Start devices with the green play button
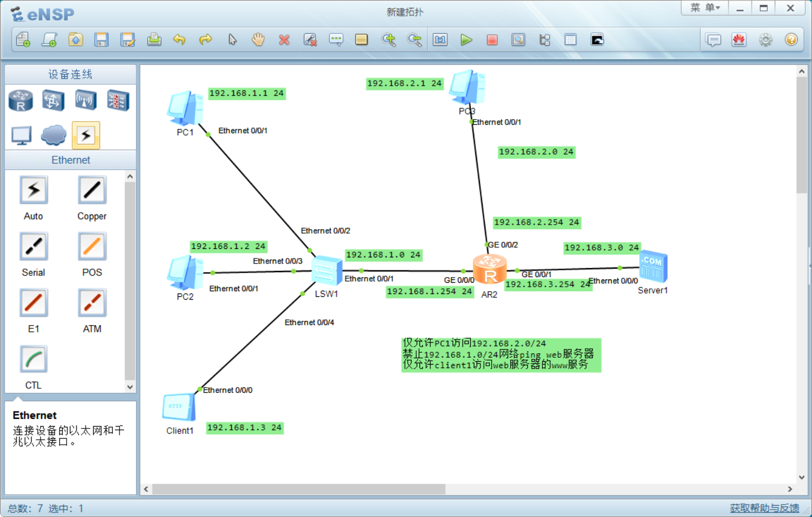812x517 pixels. point(466,40)
